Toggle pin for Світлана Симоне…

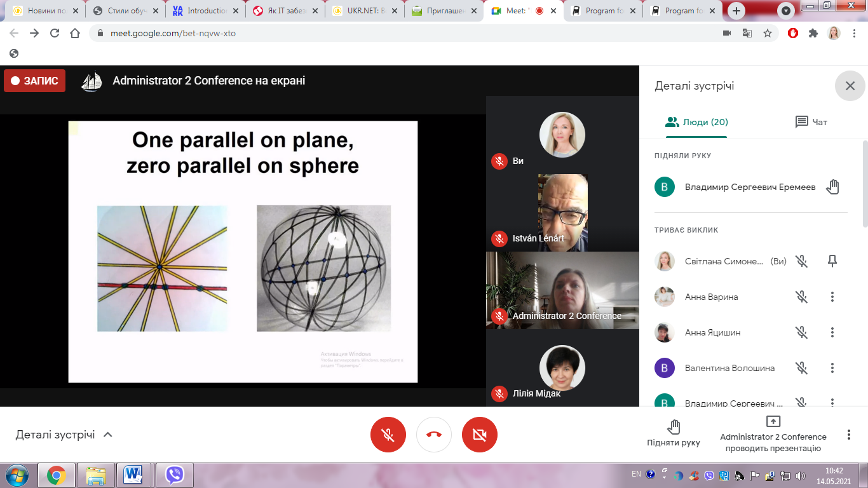(832, 261)
